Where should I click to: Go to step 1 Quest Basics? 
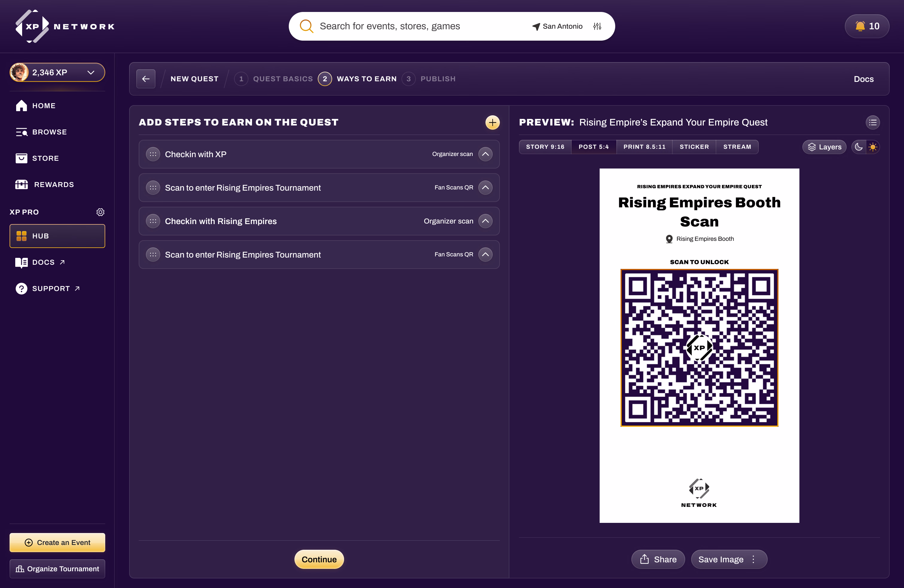coord(274,79)
